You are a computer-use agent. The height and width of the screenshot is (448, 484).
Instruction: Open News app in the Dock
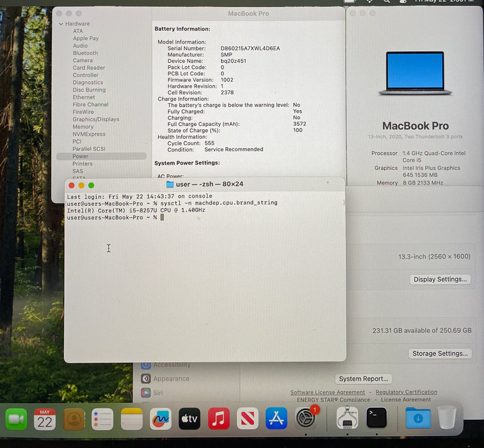[x=248, y=419]
